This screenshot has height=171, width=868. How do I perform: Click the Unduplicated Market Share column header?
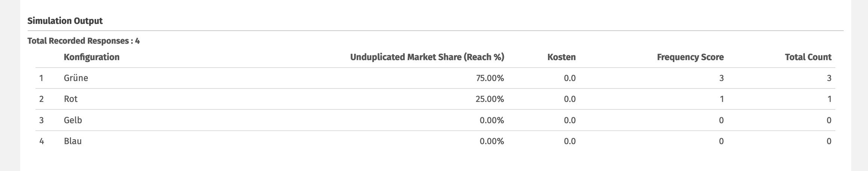tap(427, 57)
